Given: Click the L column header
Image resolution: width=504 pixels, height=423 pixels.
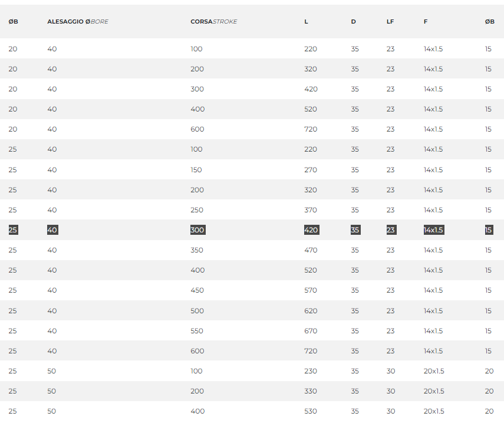Looking at the screenshot, I should [x=306, y=22].
